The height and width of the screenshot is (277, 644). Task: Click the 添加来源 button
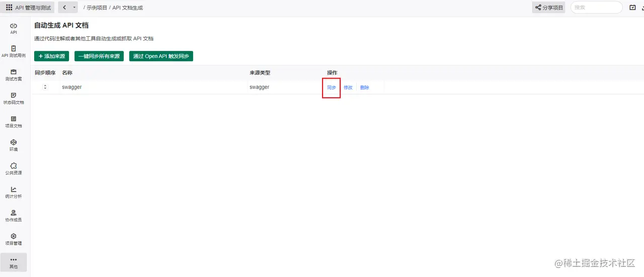click(x=51, y=56)
